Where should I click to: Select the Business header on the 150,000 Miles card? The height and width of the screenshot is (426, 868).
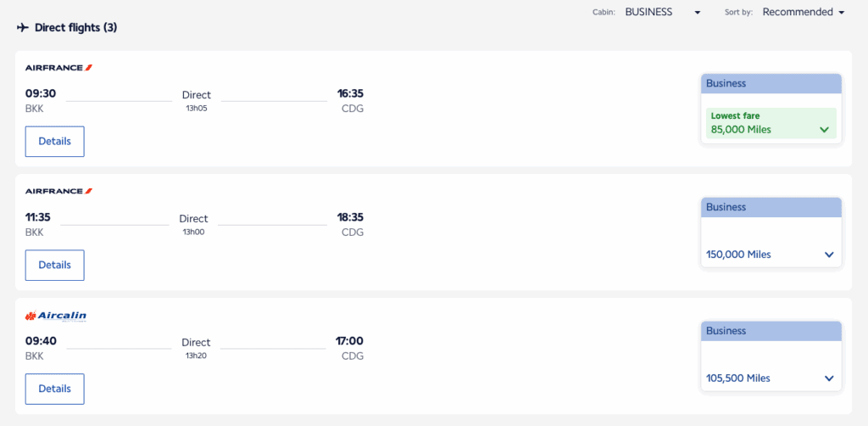pyautogui.click(x=771, y=207)
